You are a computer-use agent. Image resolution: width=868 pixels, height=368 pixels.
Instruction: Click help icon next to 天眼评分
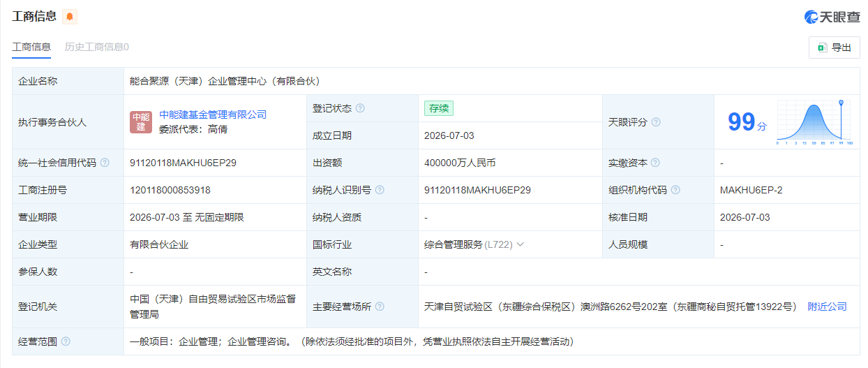point(655,122)
